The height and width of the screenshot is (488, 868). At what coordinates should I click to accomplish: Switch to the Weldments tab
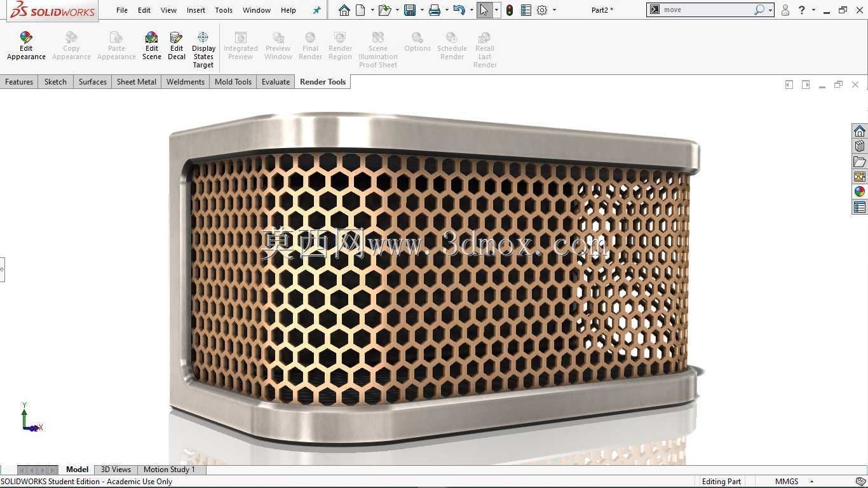pyautogui.click(x=186, y=82)
